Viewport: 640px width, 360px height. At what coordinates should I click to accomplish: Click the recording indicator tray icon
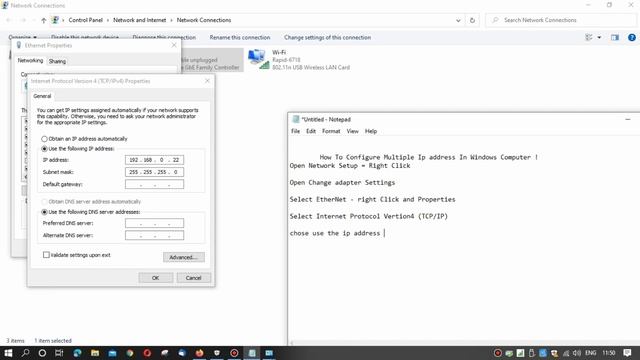[498, 353]
